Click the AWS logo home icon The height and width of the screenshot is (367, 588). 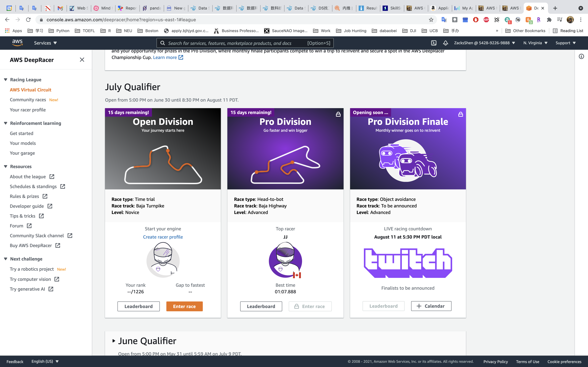pyautogui.click(x=18, y=43)
